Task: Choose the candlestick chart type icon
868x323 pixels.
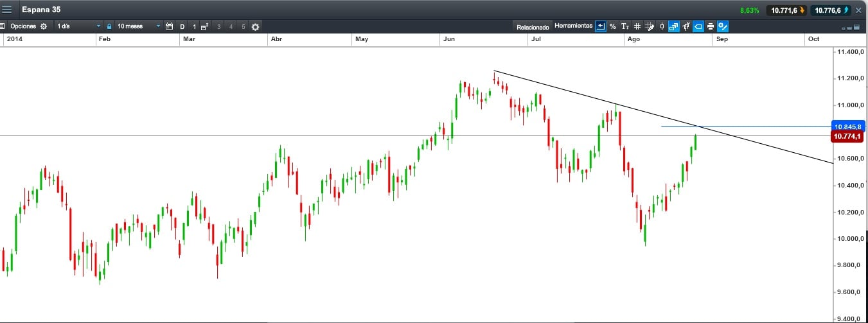Action: [x=662, y=26]
